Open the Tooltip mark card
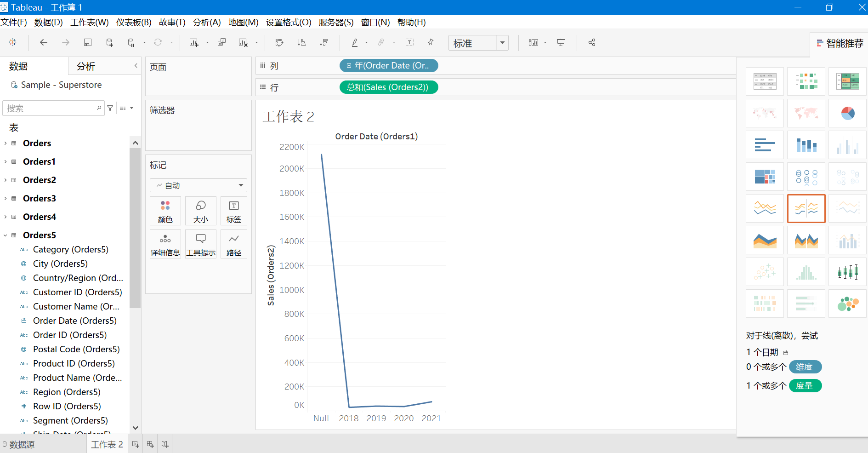Viewport: 868px width, 453px height. click(201, 244)
